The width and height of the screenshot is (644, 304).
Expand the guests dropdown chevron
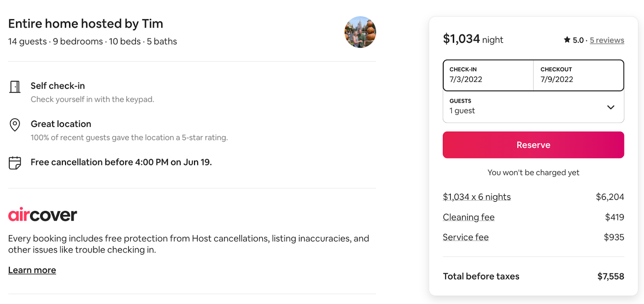(611, 107)
